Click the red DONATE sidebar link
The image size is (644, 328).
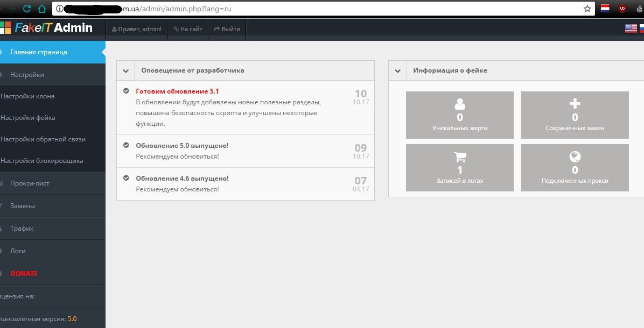point(24,274)
